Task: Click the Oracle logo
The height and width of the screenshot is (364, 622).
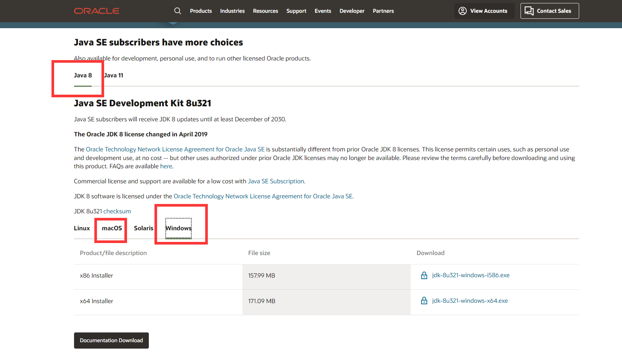Action: [x=97, y=11]
